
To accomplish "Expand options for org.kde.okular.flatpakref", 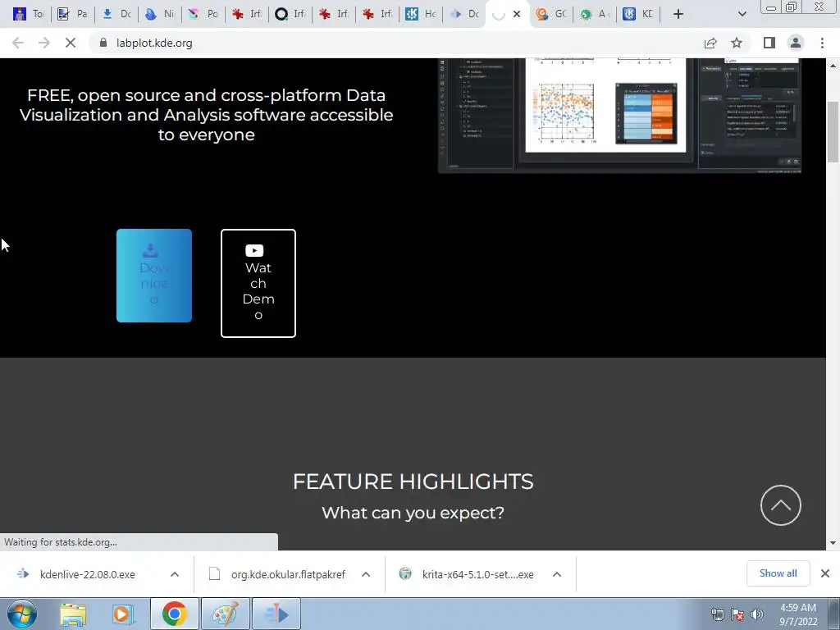I will 365,574.
